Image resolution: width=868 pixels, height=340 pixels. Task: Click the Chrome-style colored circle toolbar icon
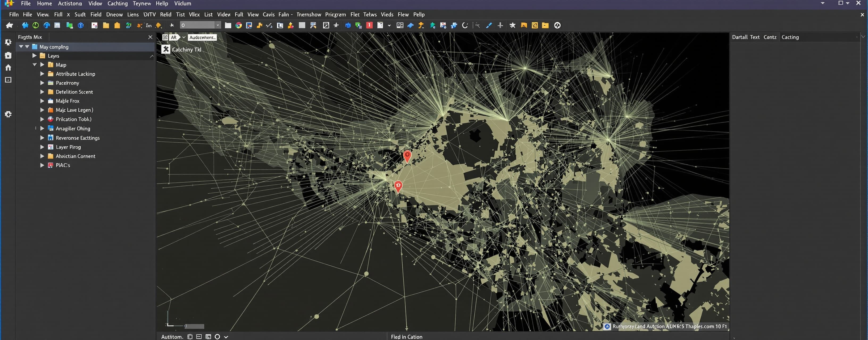(239, 25)
